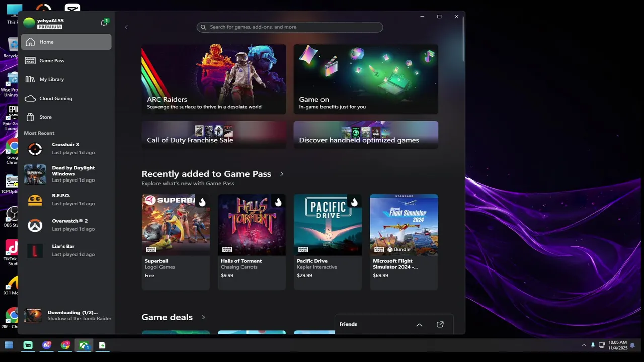The image size is (644, 362).
Task: Open the Pacific Drive card
Action: coord(328,242)
